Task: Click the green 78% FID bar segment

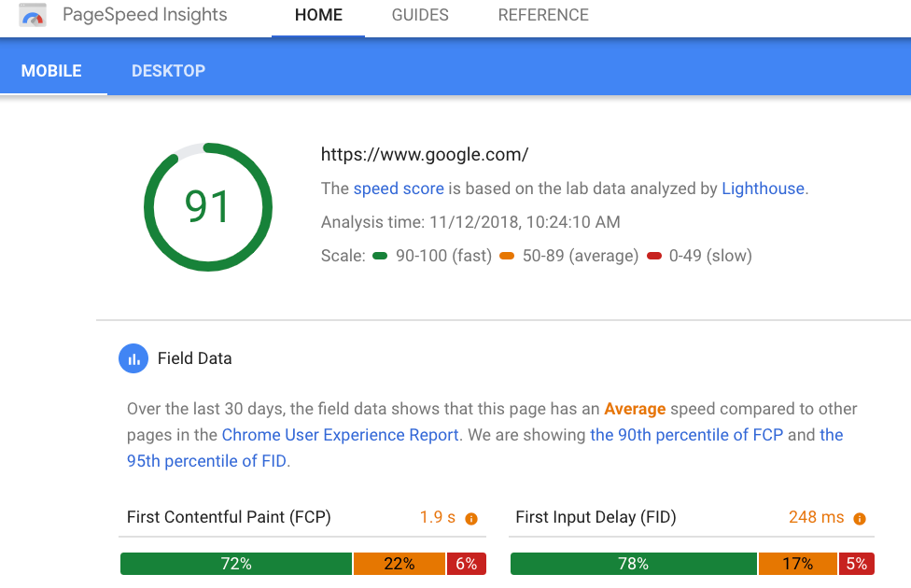Action: tap(633, 564)
